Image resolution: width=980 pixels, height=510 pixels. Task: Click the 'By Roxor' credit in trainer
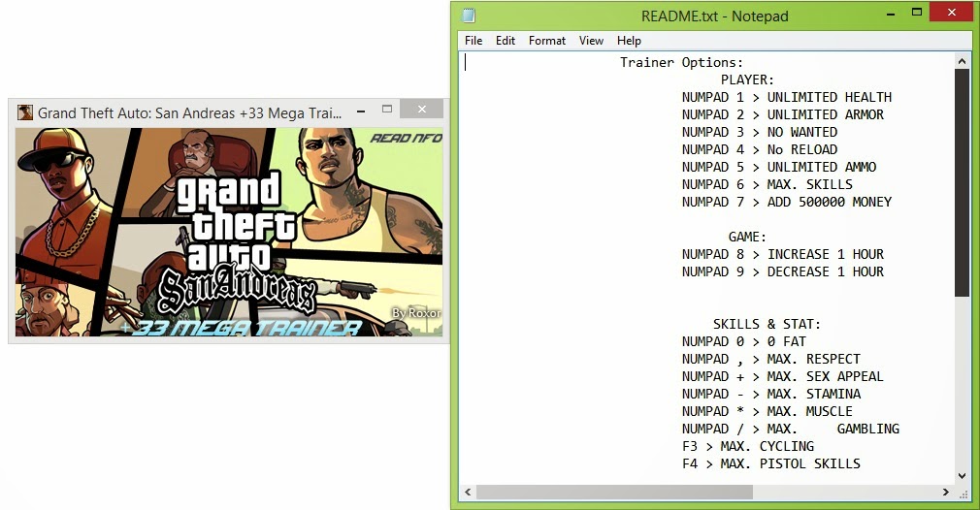point(416,313)
